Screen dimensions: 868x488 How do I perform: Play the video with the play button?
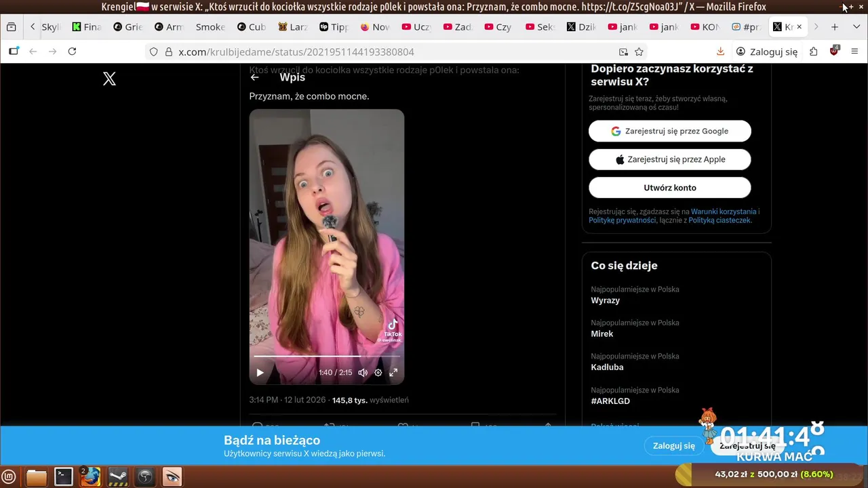[x=260, y=372]
